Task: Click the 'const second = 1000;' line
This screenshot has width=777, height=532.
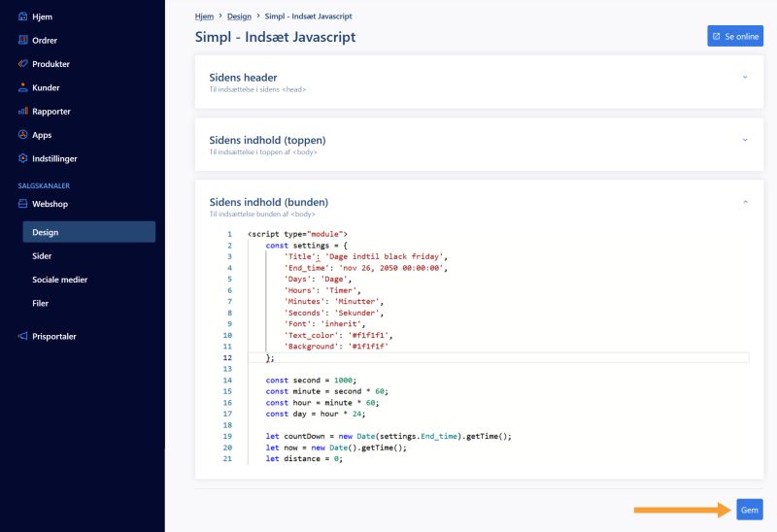Action: pos(311,380)
